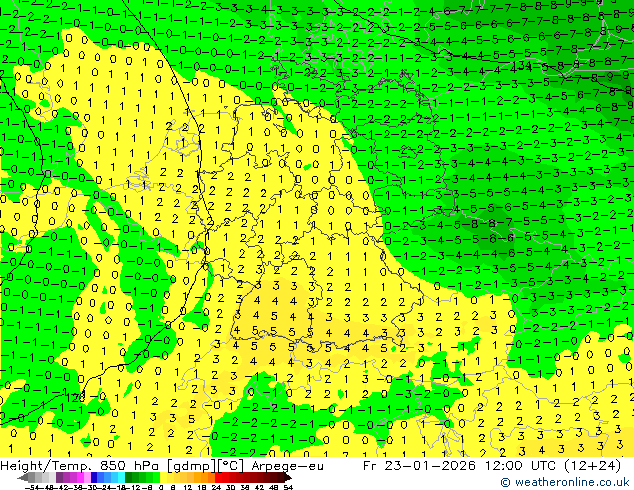Pick the dark purple legend swatch above -42

pos(59,478)
